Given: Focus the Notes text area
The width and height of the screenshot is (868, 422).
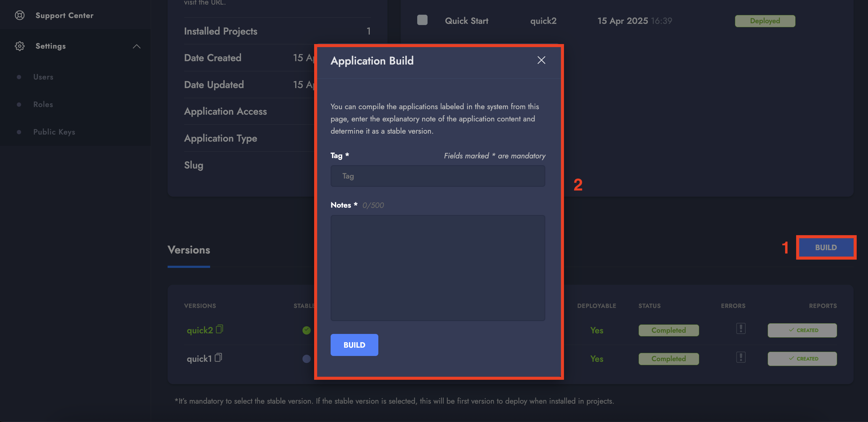Looking at the screenshot, I should pos(437,268).
